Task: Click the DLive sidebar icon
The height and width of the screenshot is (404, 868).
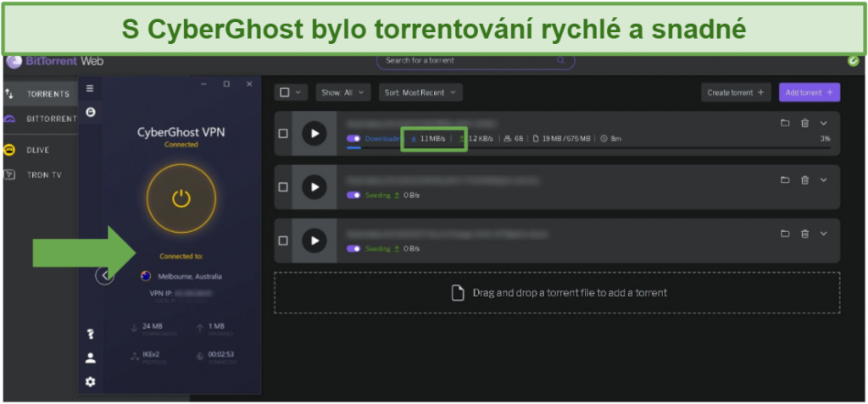Action: 9,150
